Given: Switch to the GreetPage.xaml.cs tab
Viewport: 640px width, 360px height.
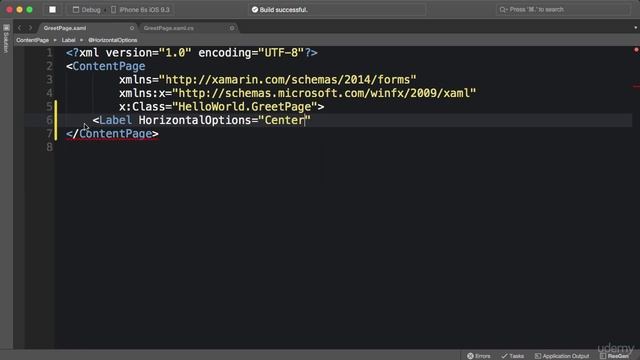Looking at the screenshot, I should tap(169, 28).
